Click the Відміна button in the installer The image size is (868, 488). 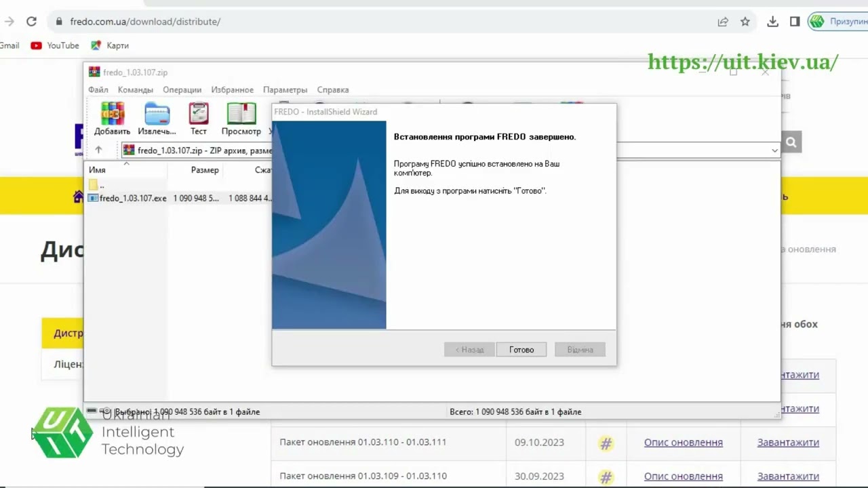(580, 350)
